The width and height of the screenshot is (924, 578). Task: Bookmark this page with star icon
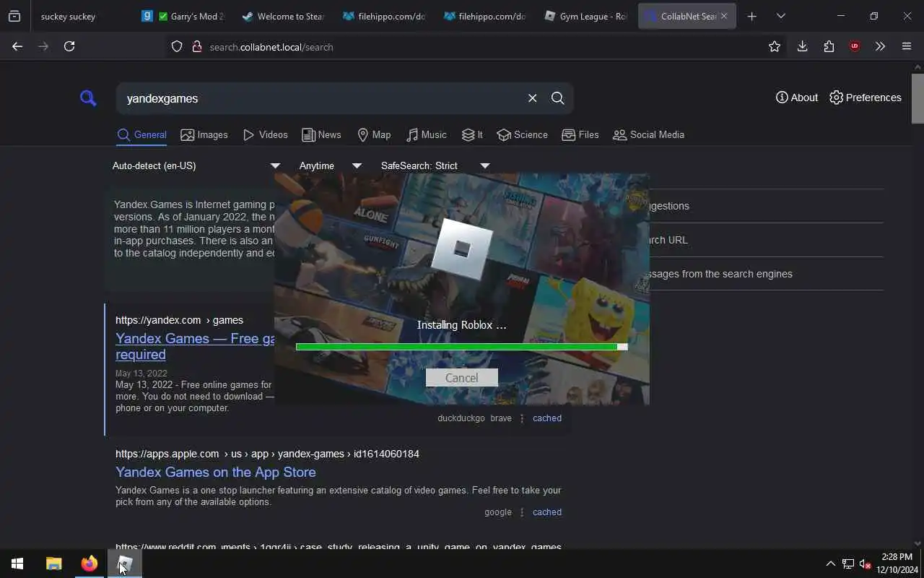coord(775,46)
